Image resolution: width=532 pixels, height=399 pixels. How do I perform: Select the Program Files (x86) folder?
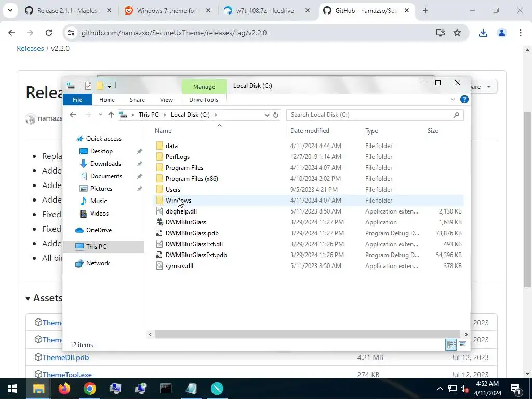[192, 179]
